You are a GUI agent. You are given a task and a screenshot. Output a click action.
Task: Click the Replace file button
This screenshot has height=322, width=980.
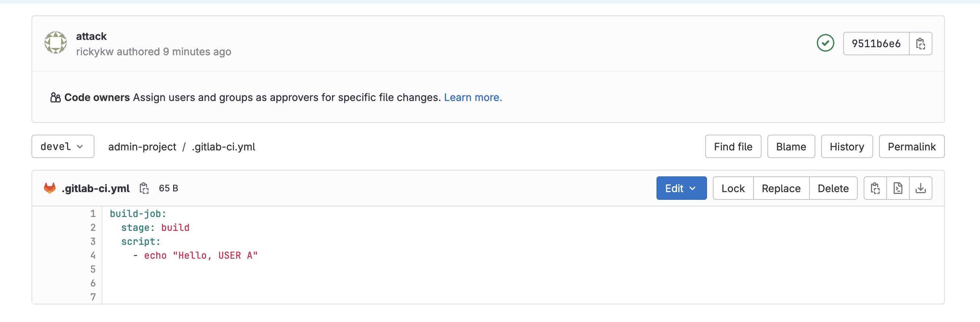[781, 188]
